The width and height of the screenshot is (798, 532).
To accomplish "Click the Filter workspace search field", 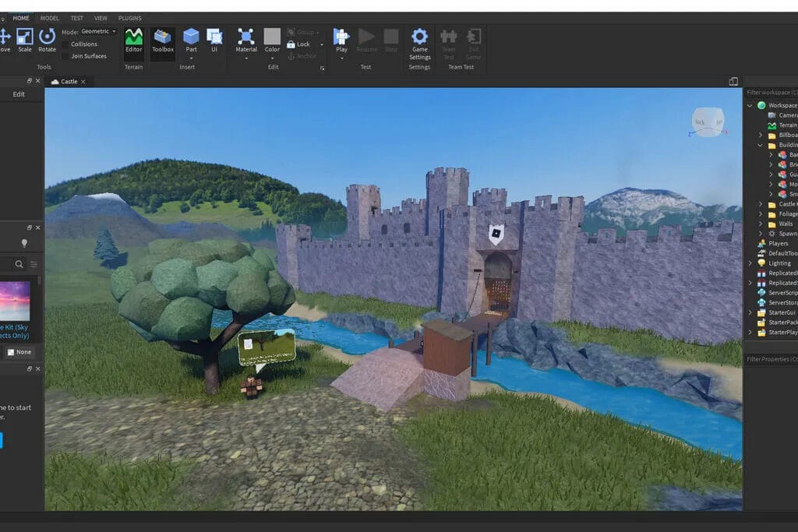I will tap(772, 92).
